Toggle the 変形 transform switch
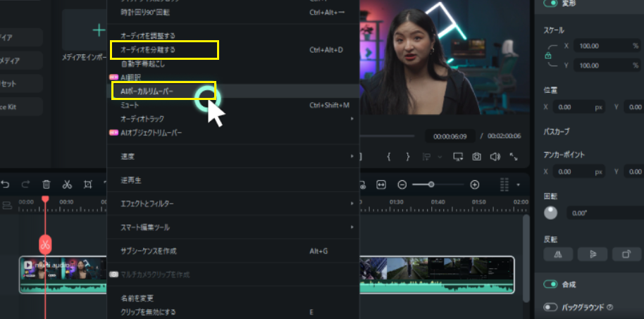 550,4
